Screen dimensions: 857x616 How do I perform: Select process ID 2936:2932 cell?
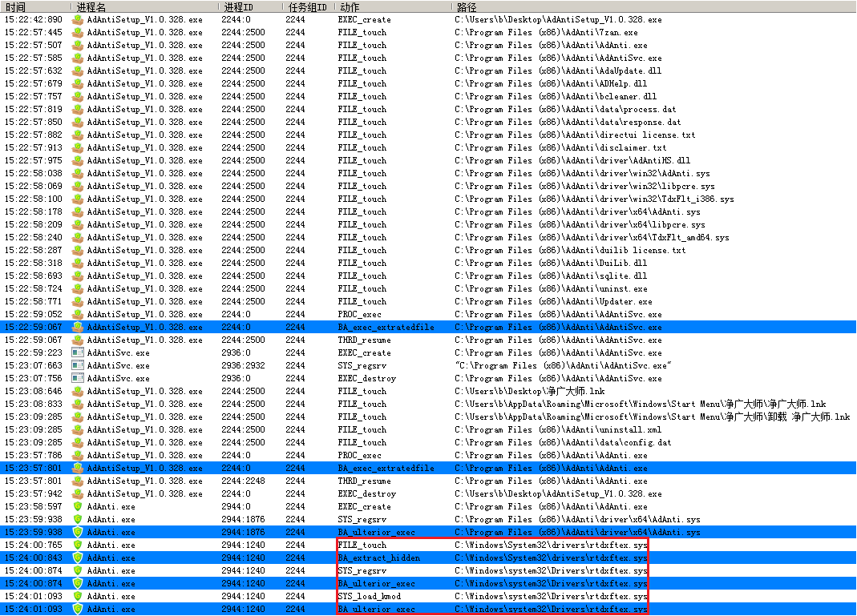[x=243, y=365]
